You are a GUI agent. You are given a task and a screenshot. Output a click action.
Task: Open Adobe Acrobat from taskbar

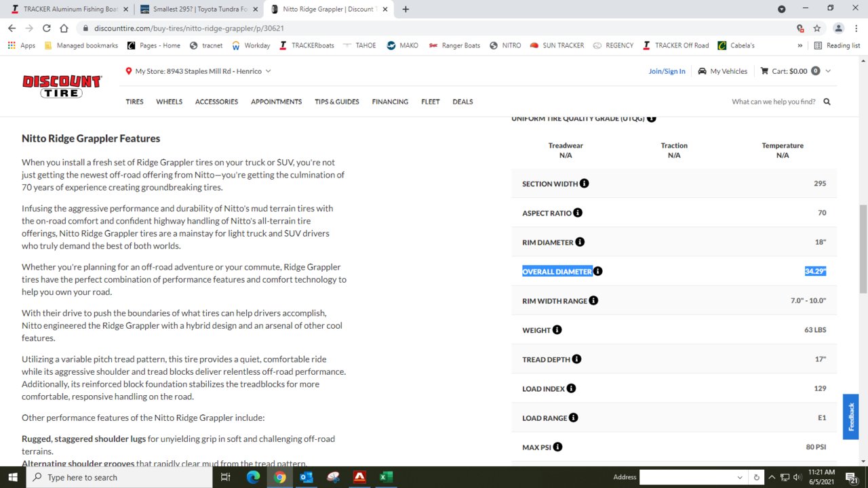click(359, 477)
